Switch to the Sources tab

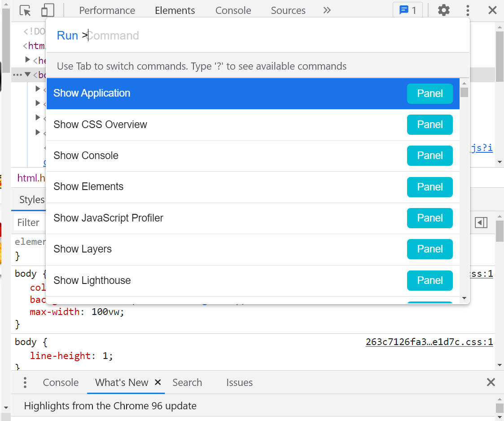tap(288, 11)
